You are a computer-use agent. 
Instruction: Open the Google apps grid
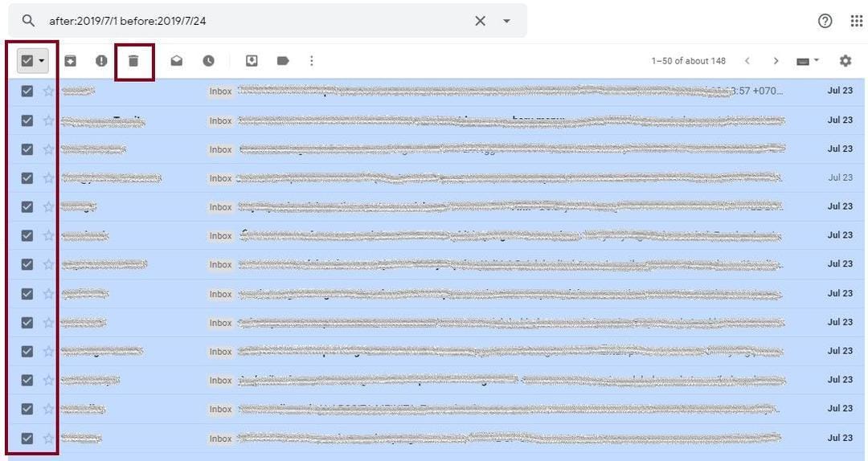pyautogui.click(x=857, y=21)
